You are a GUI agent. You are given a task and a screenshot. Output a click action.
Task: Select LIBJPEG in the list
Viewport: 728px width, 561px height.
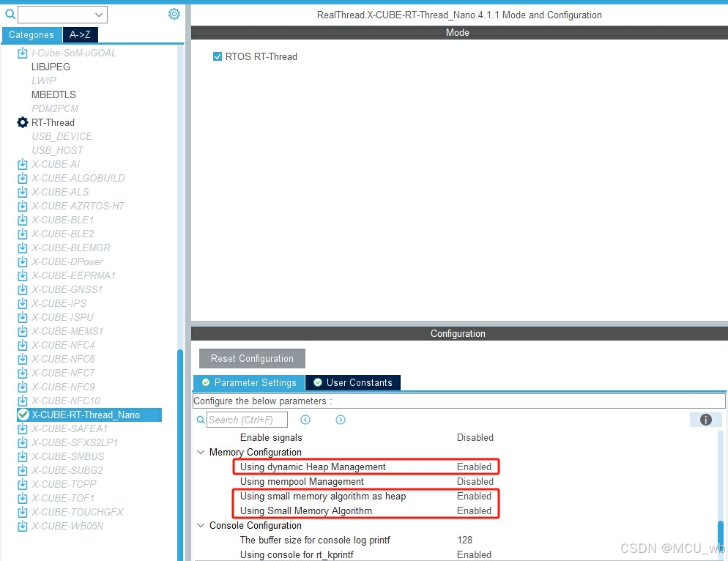click(51, 67)
